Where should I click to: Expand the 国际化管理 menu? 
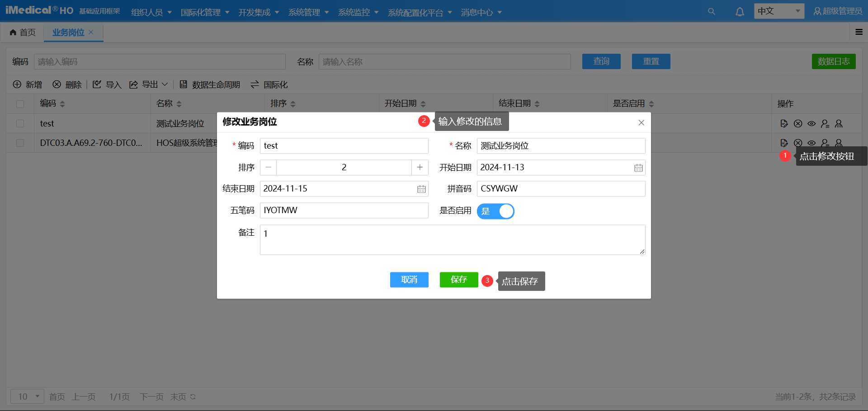click(x=205, y=12)
